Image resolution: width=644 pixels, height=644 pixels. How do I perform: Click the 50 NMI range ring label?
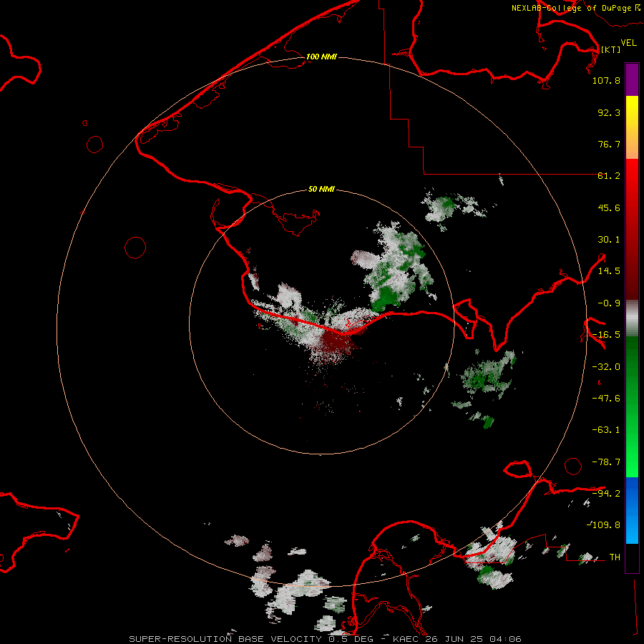pos(321,189)
